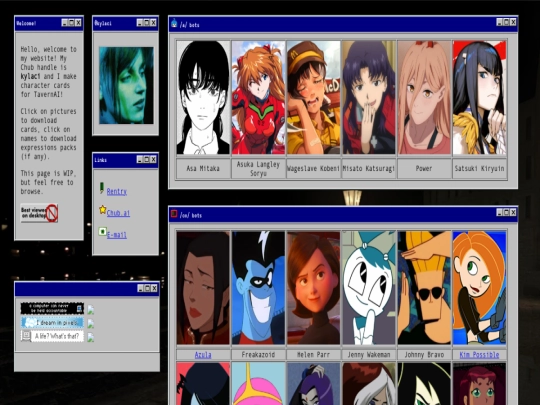
Task: Click the 'Satsuki Kiryuin' name label
Action: pyautogui.click(x=479, y=168)
